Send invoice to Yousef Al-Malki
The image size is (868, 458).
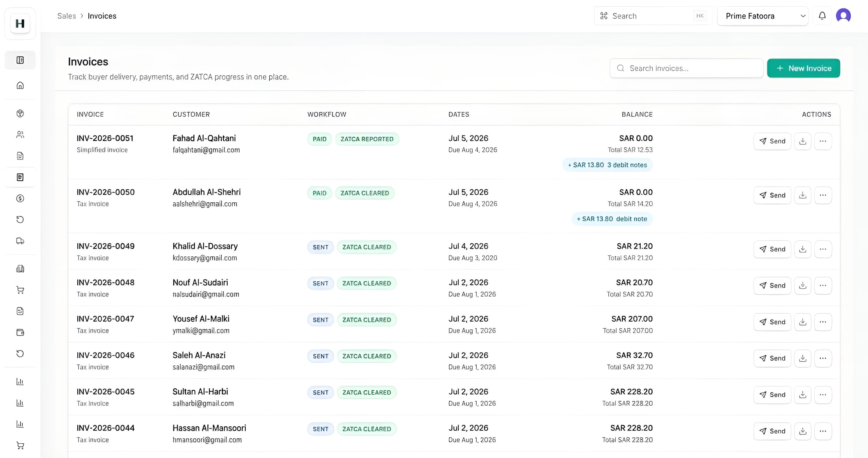[x=772, y=322]
